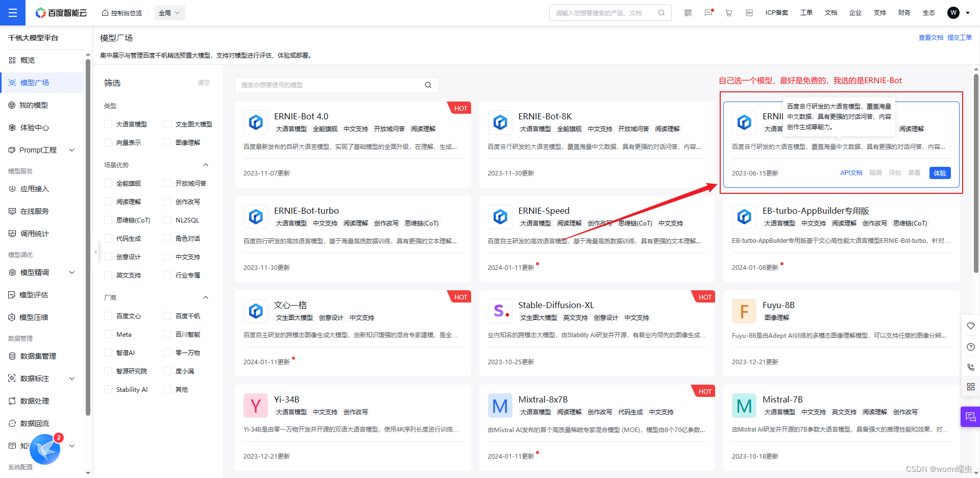The image size is (980, 478).
Task: Check the 文生图大模型 type filter
Action: point(167,124)
